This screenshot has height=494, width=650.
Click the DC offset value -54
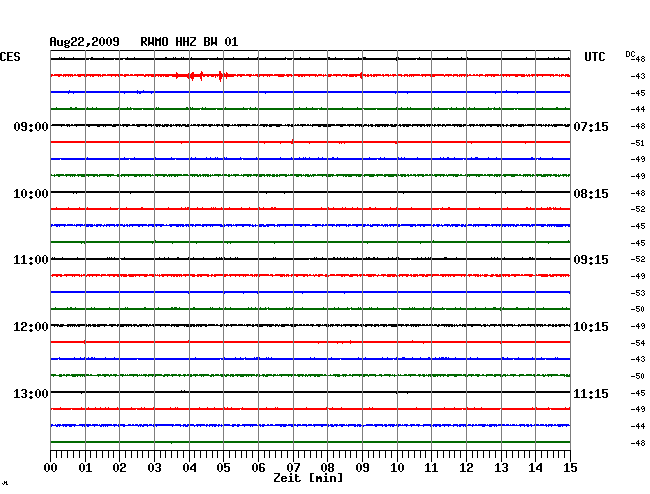(638, 343)
